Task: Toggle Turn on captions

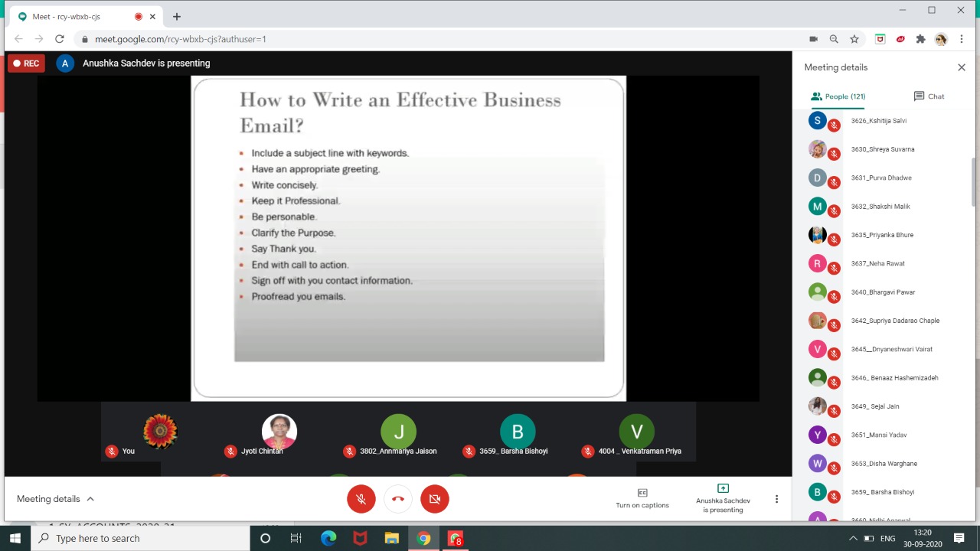Action: [642, 498]
